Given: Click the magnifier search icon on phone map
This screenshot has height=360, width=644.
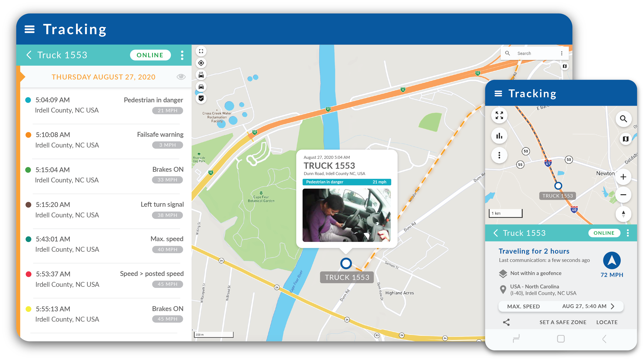Looking at the screenshot, I should [x=623, y=119].
